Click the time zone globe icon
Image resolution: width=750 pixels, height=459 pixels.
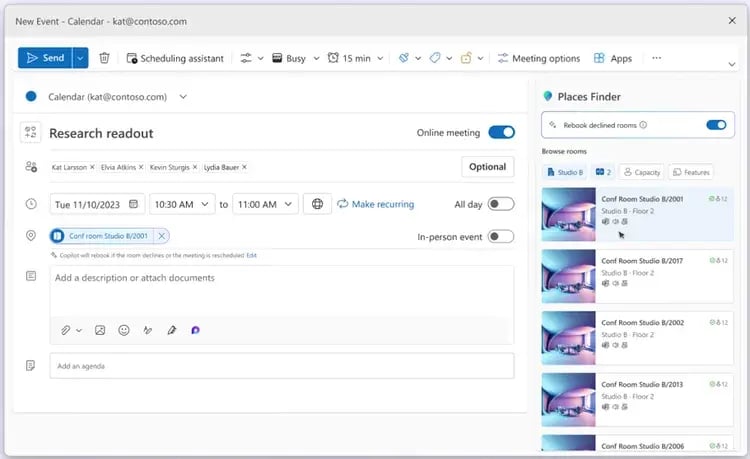317,204
